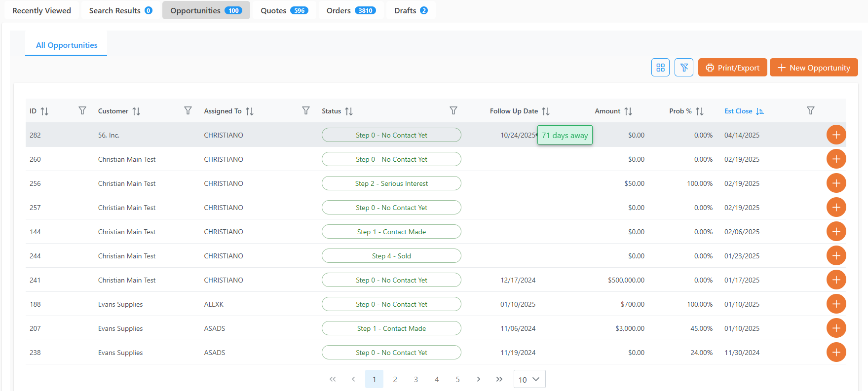
Task: Open the ID column filter icon
Action: [x=82, y=111]
